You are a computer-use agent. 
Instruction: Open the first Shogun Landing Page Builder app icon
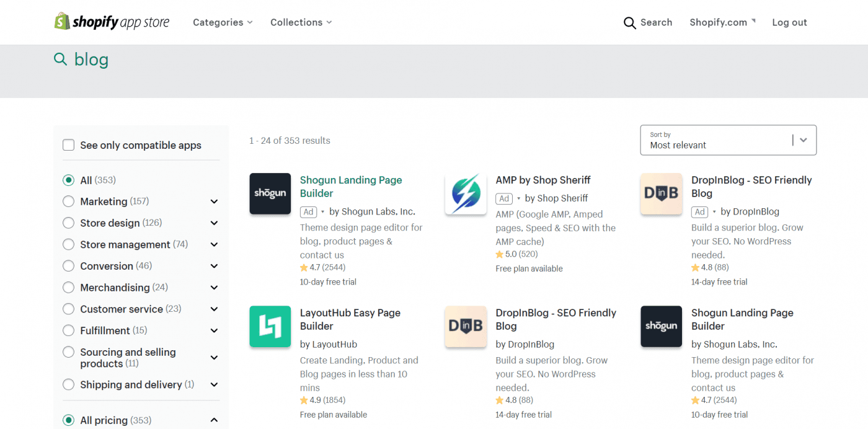(270, 193)
